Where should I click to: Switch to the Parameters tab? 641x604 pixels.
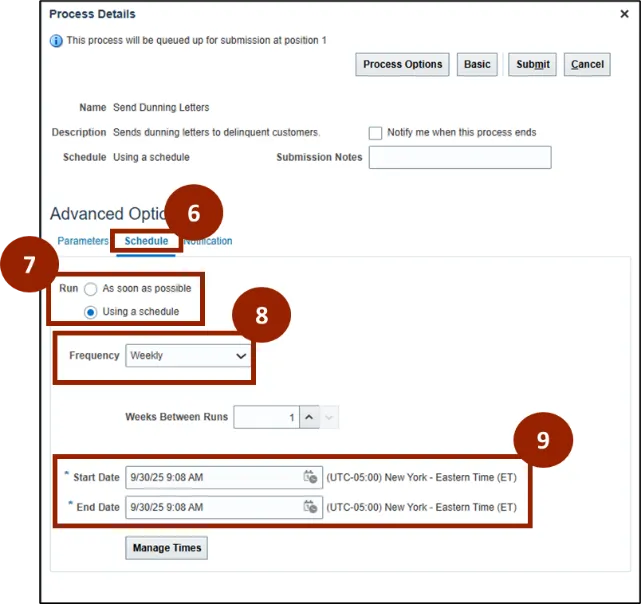coord(83,241)
